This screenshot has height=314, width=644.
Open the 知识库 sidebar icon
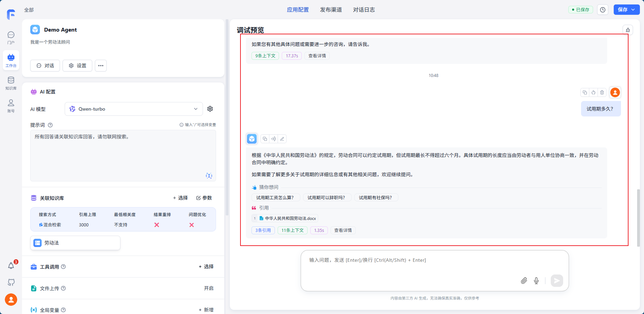(11, 83)
